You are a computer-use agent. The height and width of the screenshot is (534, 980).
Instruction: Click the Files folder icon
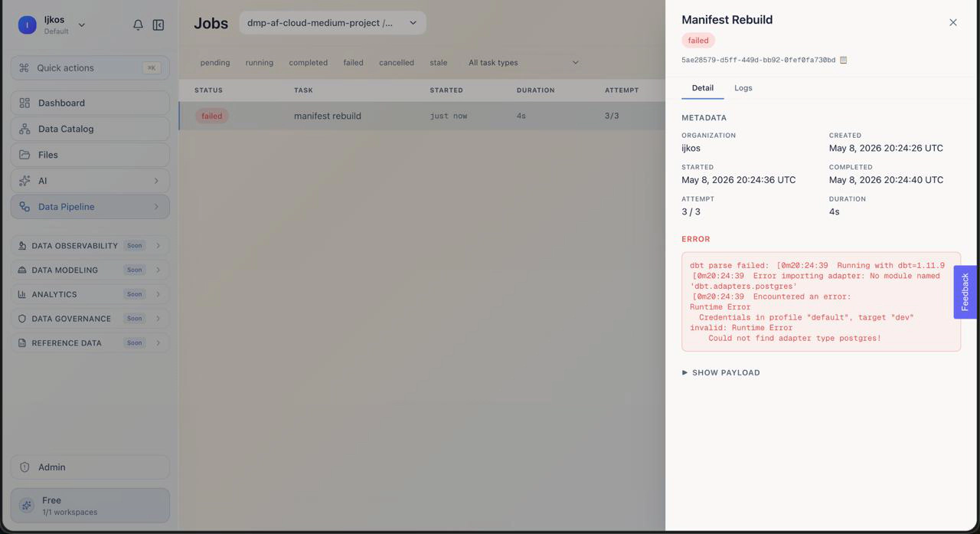tap(24, 155)
